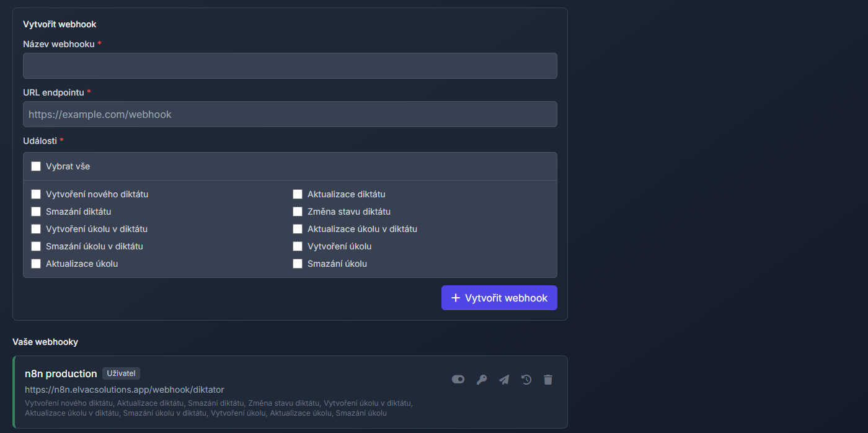This screenshot has width=868, height=433.
Task: Delete n8n production webhook with trash icon
Action: click(548, 380)
